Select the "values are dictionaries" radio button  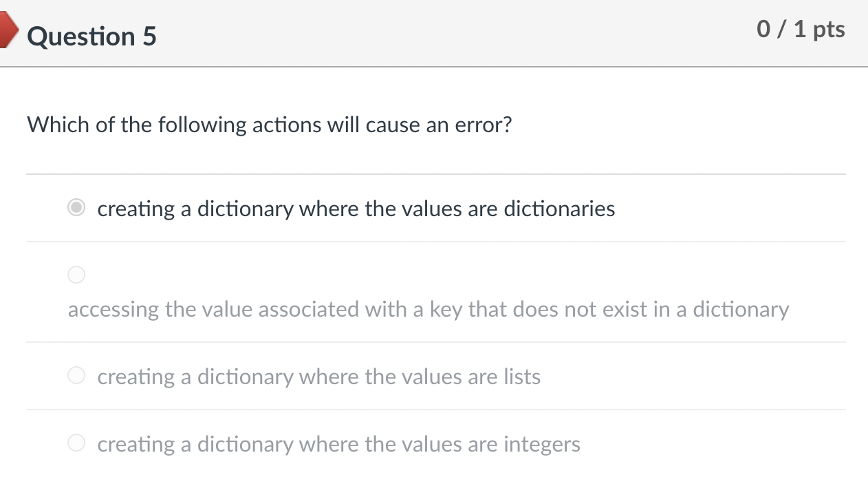76,208
